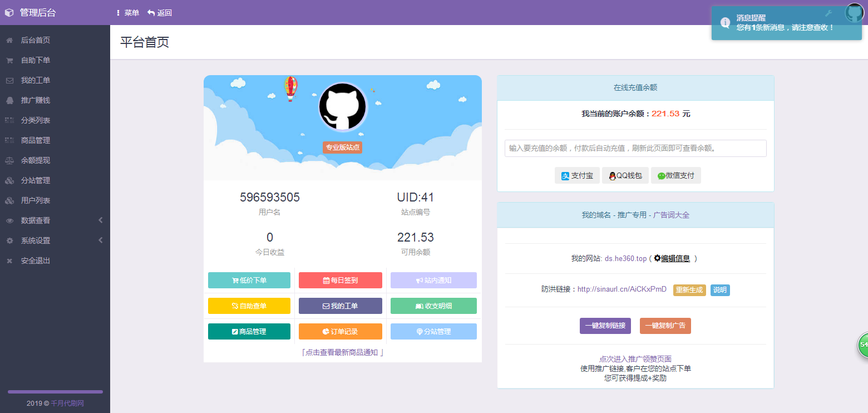
Task: Click the cubes icon beside 分站管理 in sidebar
Action: pyautogui.click(x=9, y=180)
